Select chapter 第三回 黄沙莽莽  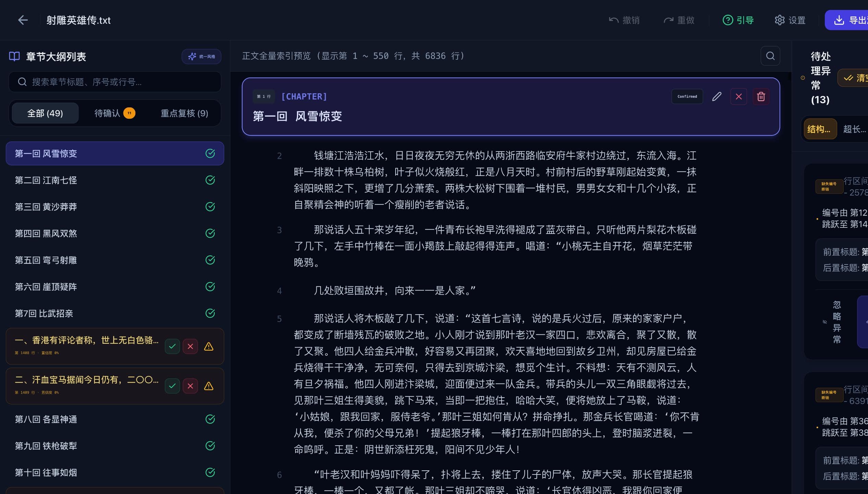(x=115, y=207)
